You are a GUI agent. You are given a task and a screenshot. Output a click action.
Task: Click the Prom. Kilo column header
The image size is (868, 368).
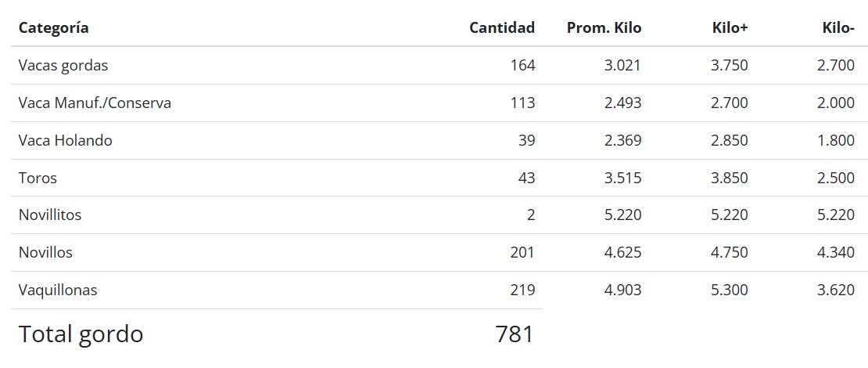pyautogui.click(x=604, y=28)
